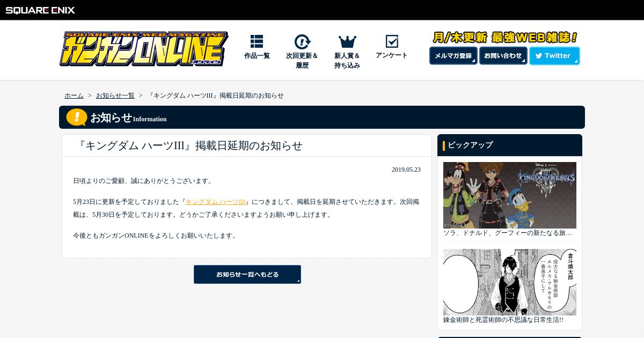Open the alchemist manga pickup thumbnail
The height and width of the screenshot is (338, 644).
510,282
